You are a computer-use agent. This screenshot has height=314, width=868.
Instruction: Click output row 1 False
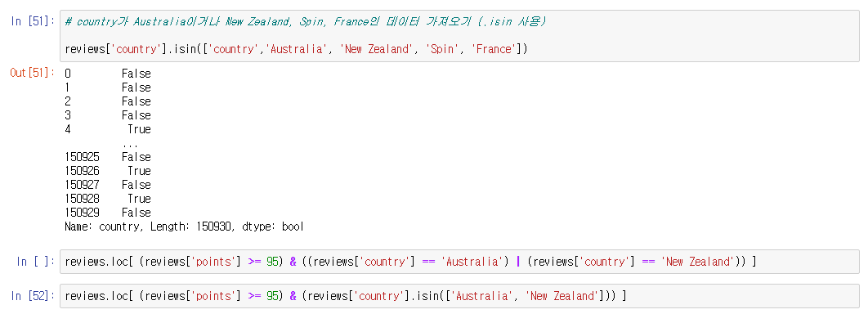tap(108, 87)
